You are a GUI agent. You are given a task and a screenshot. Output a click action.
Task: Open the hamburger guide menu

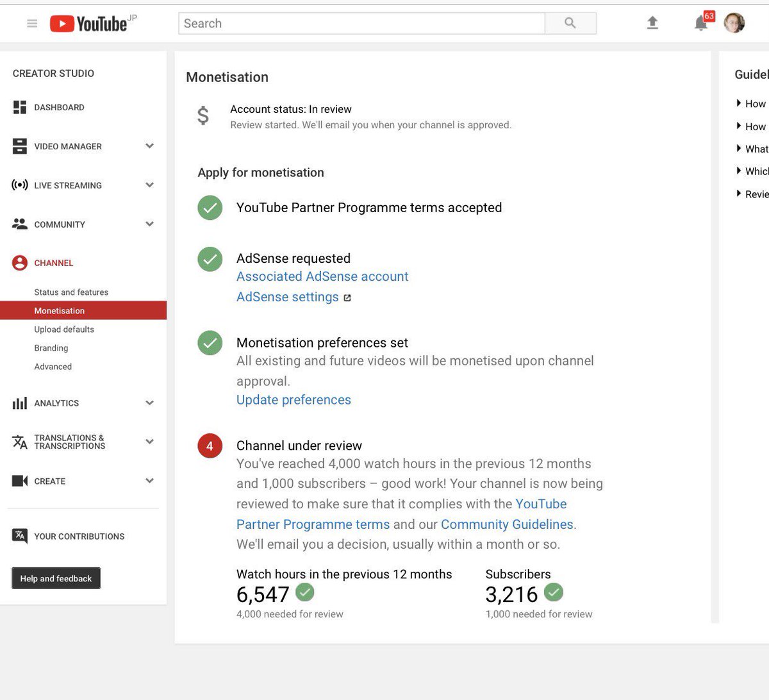click(x=32, y=24)
